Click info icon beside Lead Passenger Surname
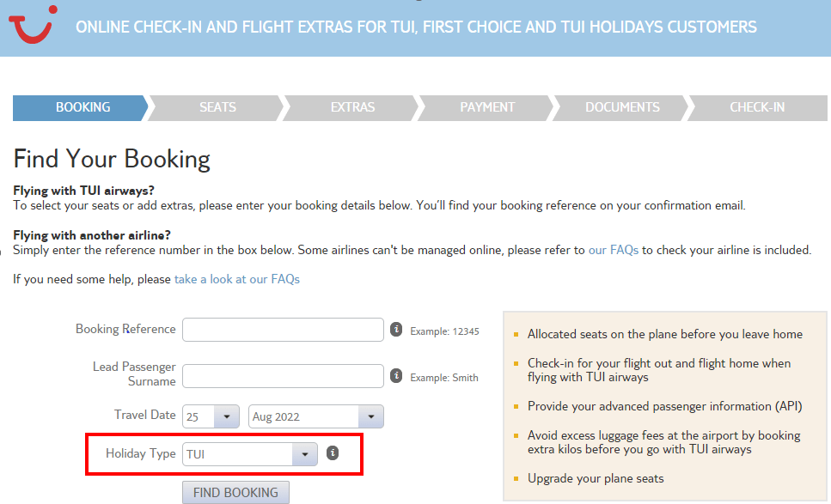This screenshot has width=831, height=504. point(396,375)
